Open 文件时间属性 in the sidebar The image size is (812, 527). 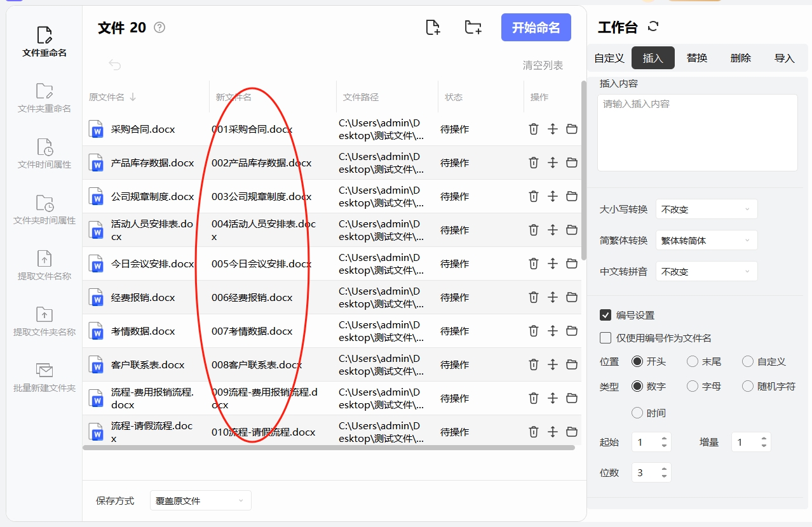tap(44, 154)
